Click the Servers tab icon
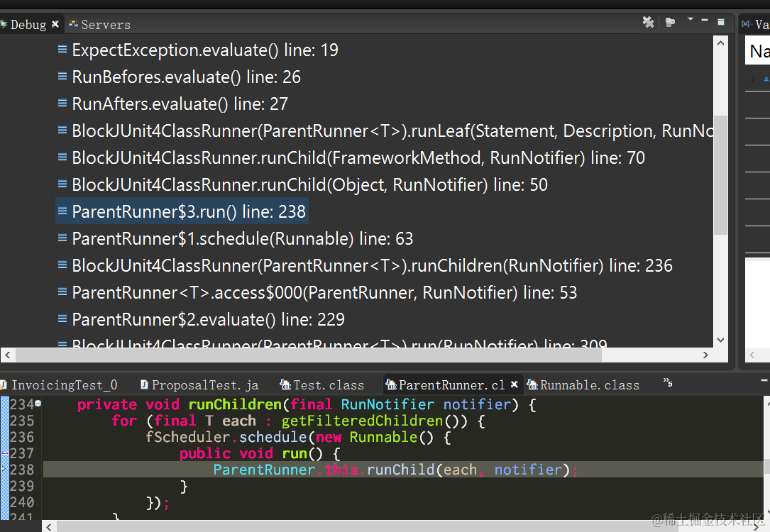 tap(73, 23)
